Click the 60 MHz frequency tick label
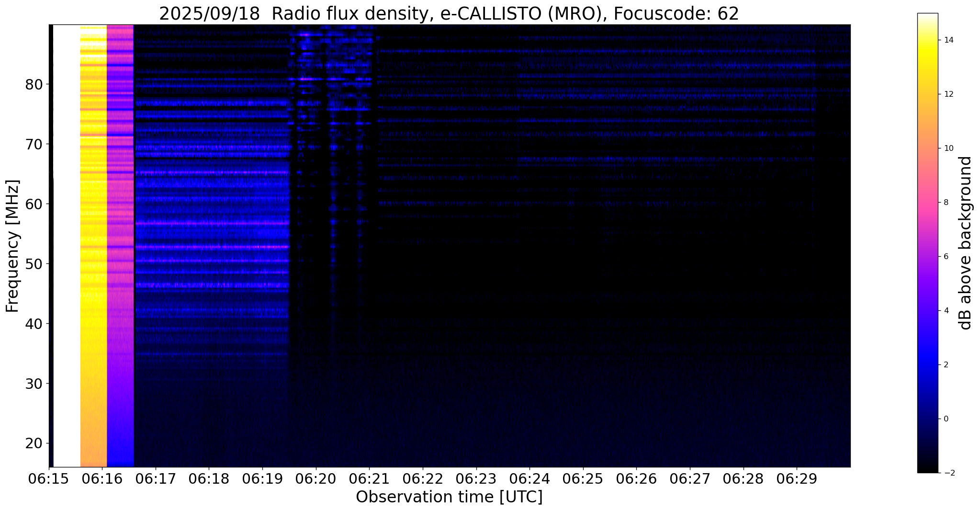This screenshot has width=980, height=511. [34, 204]
